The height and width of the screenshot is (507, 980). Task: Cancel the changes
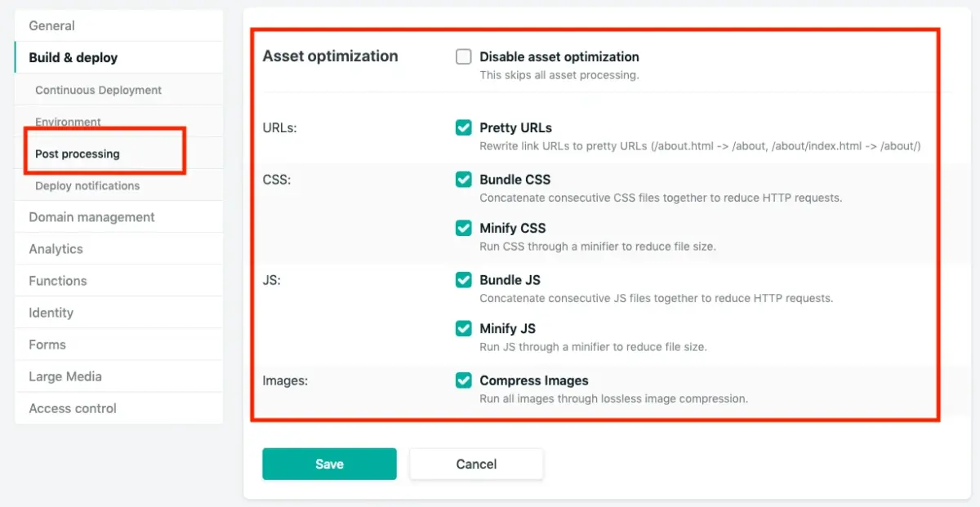(x=476, y=464)
